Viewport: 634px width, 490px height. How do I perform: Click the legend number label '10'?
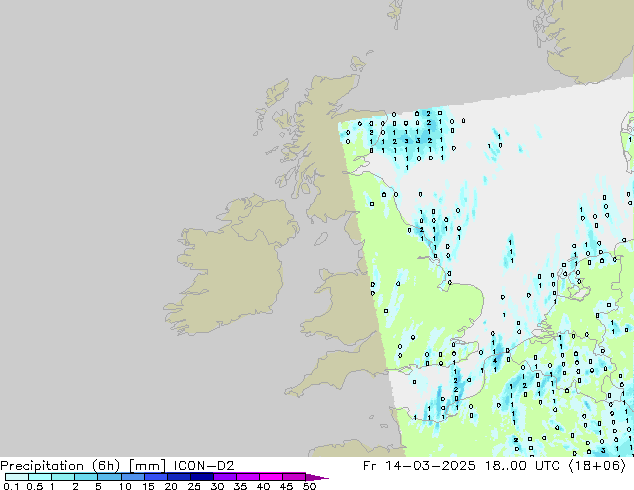pos(125,486)
